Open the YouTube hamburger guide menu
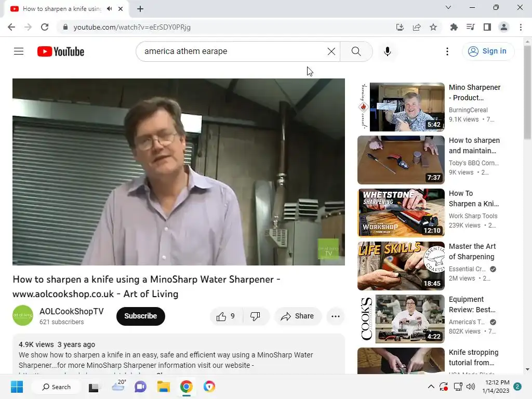The width and height of the screenshot is (532, 399). 19,51
